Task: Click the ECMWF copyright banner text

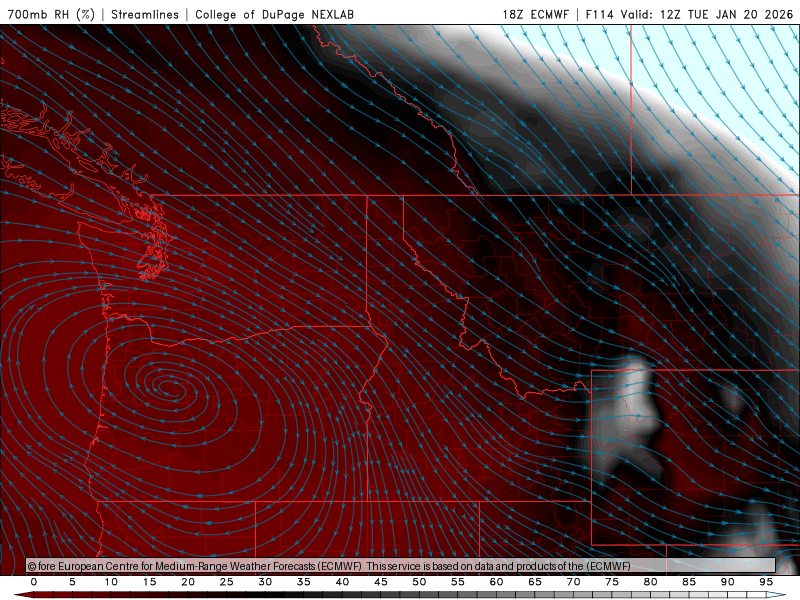Action: tap(329, 566)
